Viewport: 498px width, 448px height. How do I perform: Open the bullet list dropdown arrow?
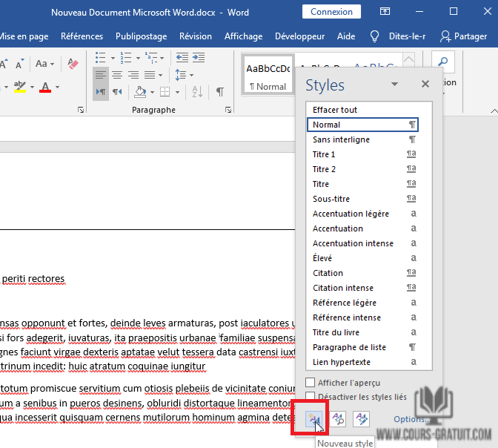(x=113, y=58)
